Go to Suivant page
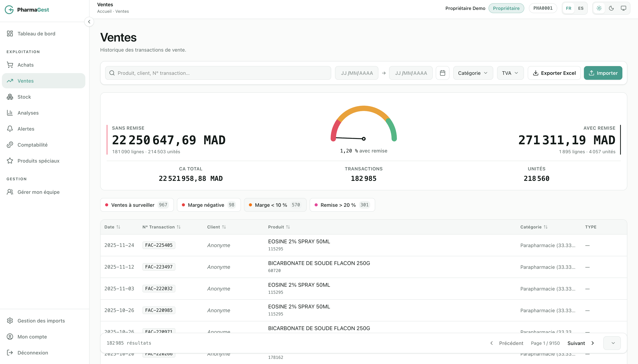Image resolution: width=638 pixels, height=364 pixels. (581, 343)
